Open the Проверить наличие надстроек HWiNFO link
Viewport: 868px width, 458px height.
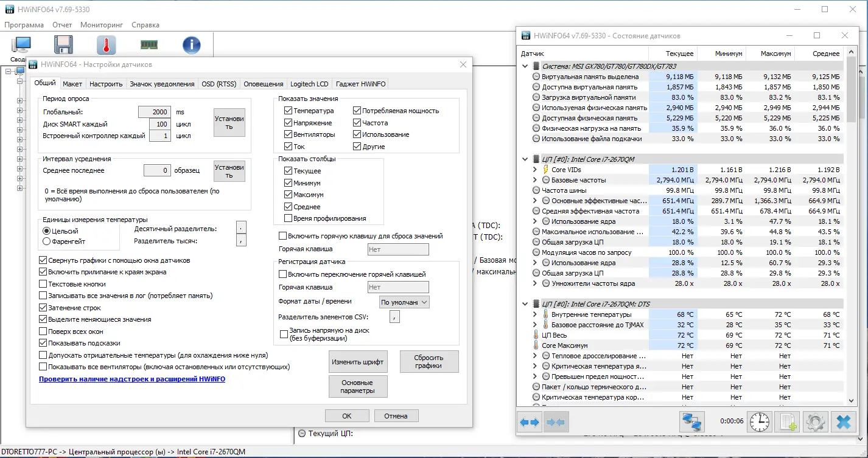pyautogui.click(x=132, y=379)
